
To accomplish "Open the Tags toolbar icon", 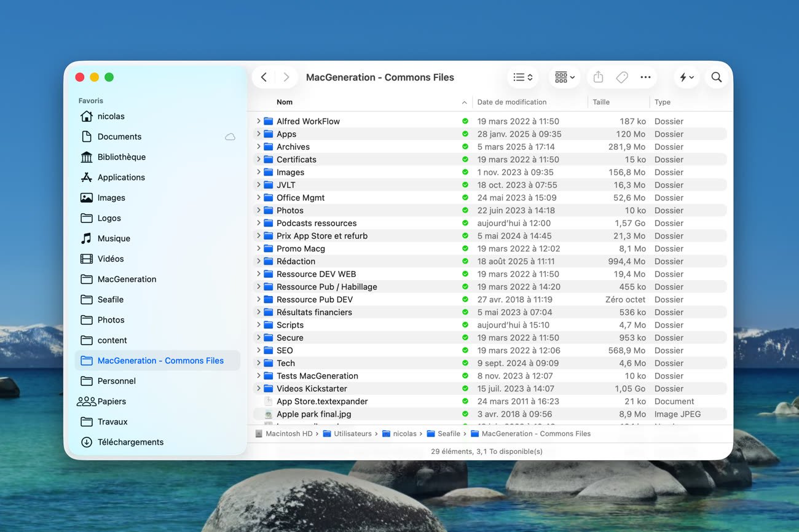I will tap(622, 77).
